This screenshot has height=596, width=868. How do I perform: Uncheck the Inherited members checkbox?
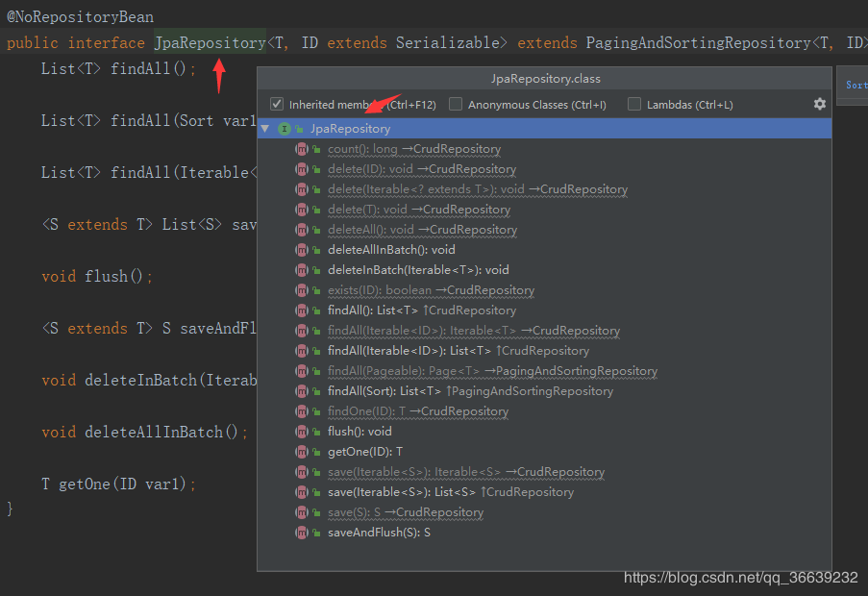[277, 104]
